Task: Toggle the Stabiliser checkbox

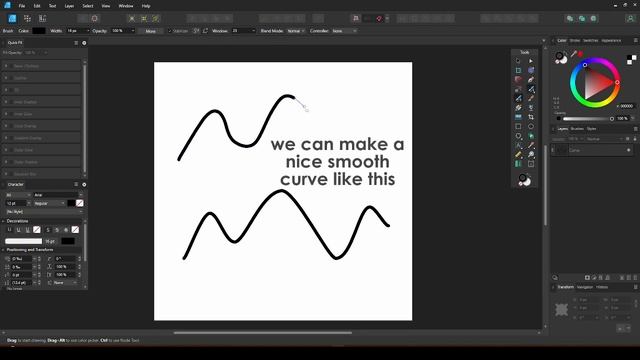Action: click(170, 31)
